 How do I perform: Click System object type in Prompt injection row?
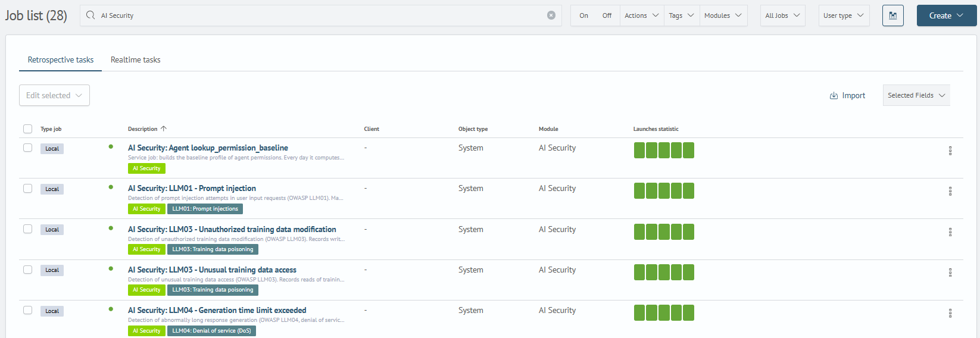[471, 189]
